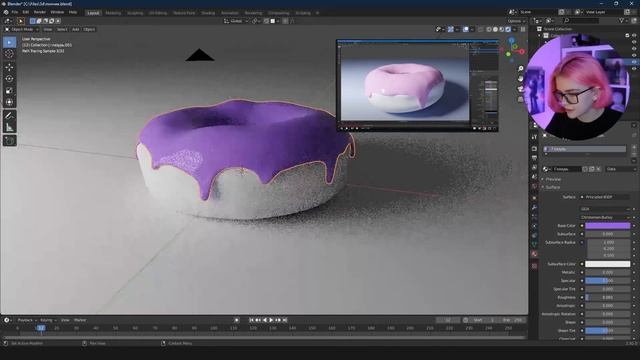Open the Texture properties tab icon

pos(534,266)
